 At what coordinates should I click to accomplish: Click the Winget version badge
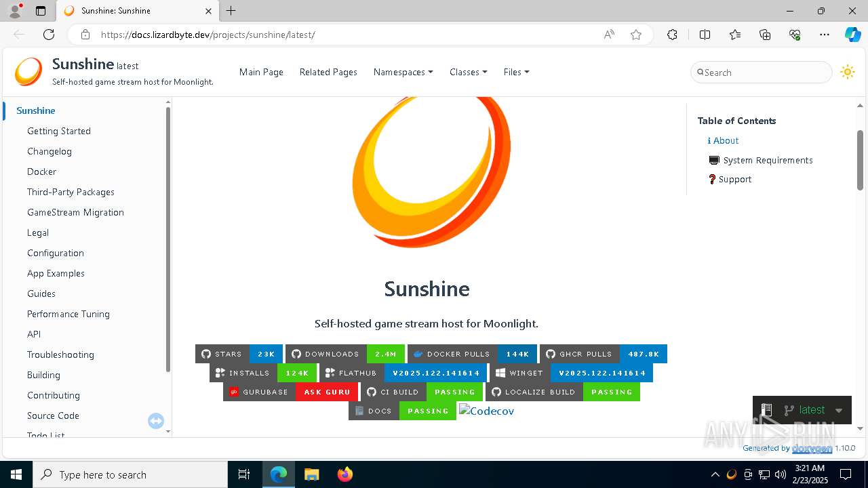[x=571, y=373]
